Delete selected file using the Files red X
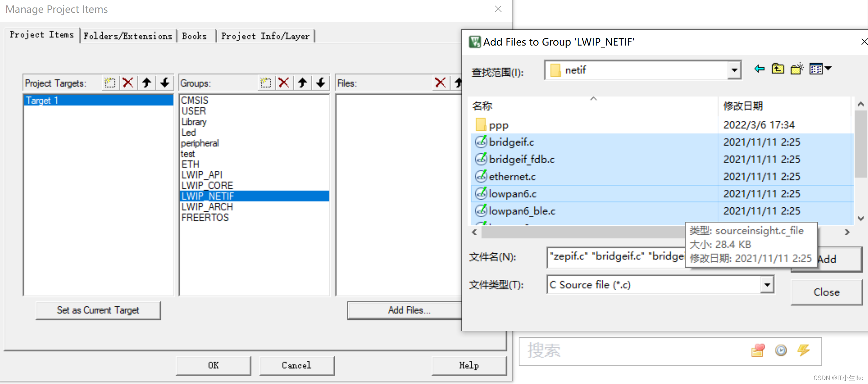The height and width of the screenshot is (384, 868). click(441, 83)
